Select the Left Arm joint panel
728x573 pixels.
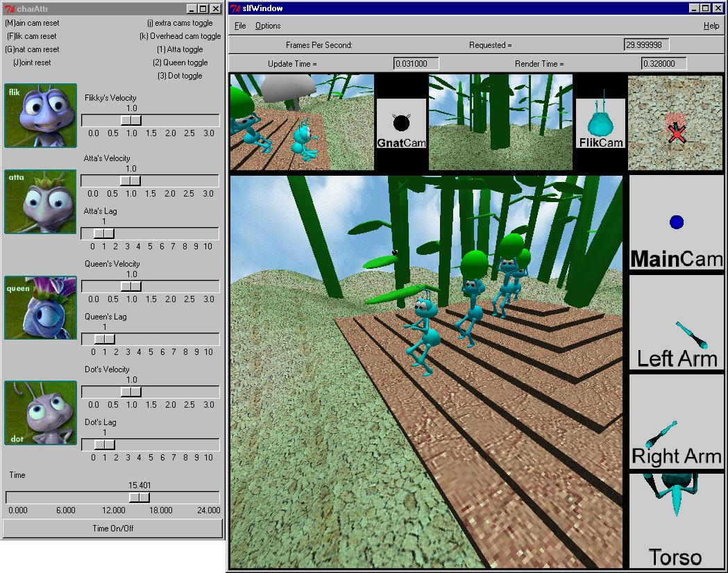676,322
